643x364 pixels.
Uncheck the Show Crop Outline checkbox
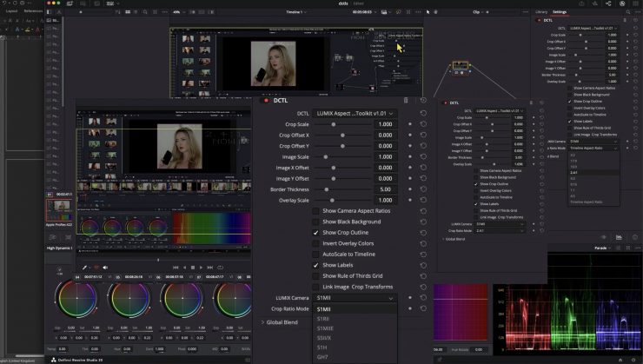[x=316, y=233]
